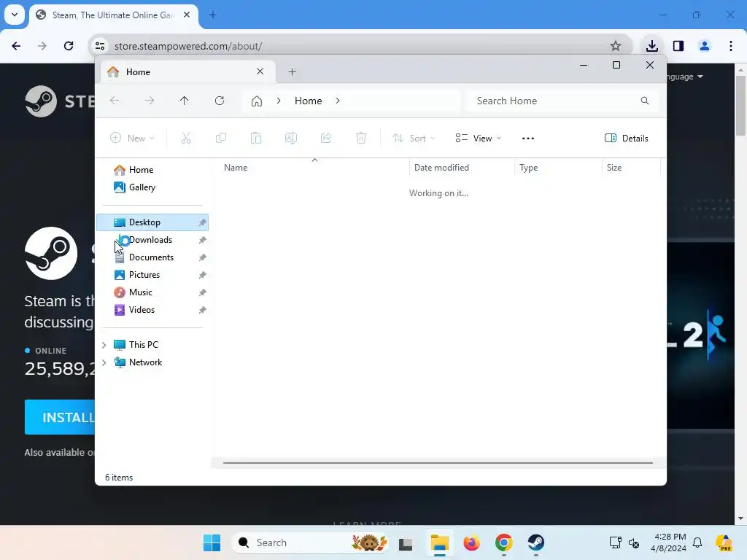Unpin Desktop using its pin icon

point(203,222)
